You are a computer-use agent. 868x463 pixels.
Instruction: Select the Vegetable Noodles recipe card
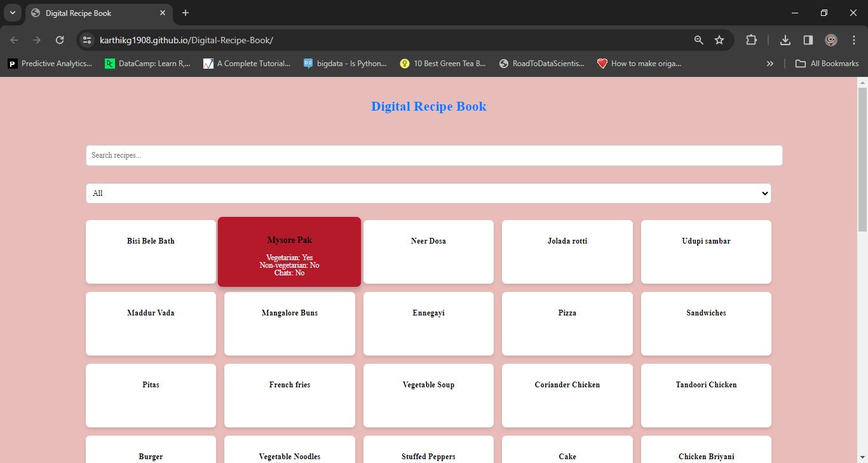(x=290, y=450)
